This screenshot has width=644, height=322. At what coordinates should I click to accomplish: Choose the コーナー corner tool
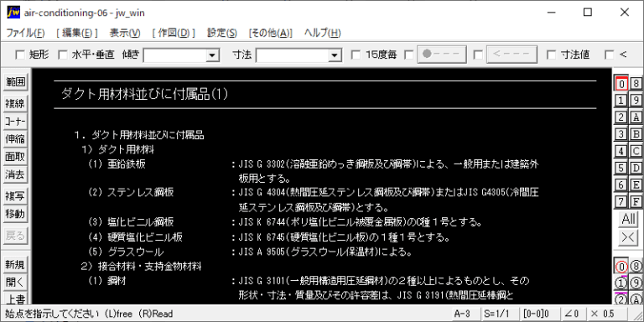point(15,122)
